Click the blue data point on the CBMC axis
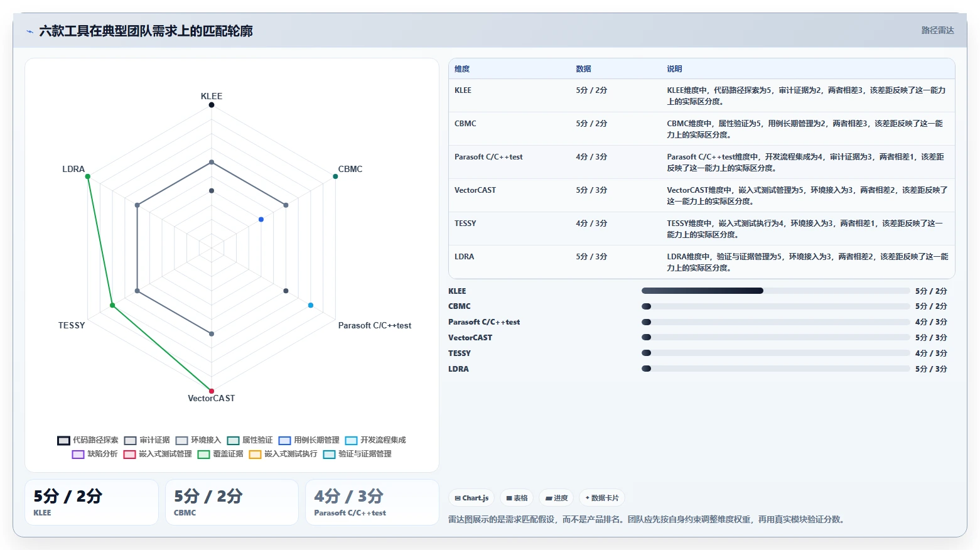The image size is (980, 550). 261,219
